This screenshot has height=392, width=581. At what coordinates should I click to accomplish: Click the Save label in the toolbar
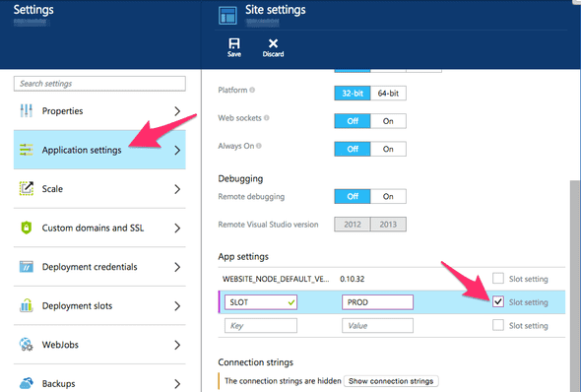pos(234,54)
